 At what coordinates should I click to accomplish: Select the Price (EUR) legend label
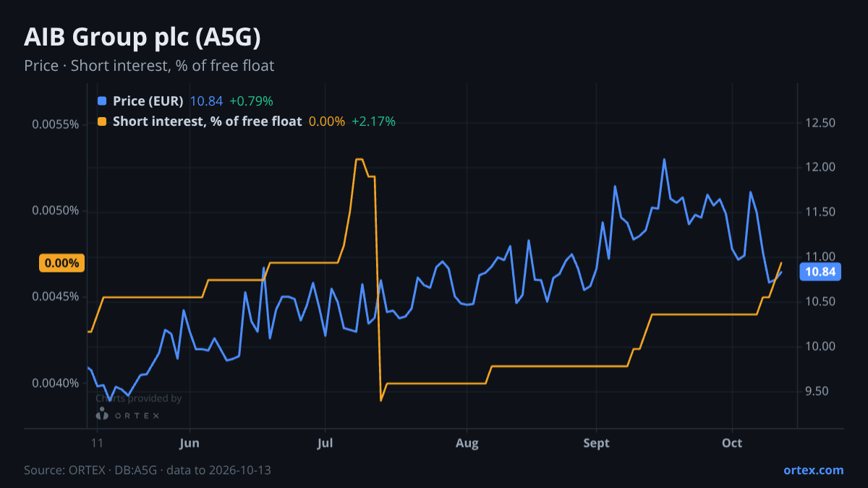[148, 101]
